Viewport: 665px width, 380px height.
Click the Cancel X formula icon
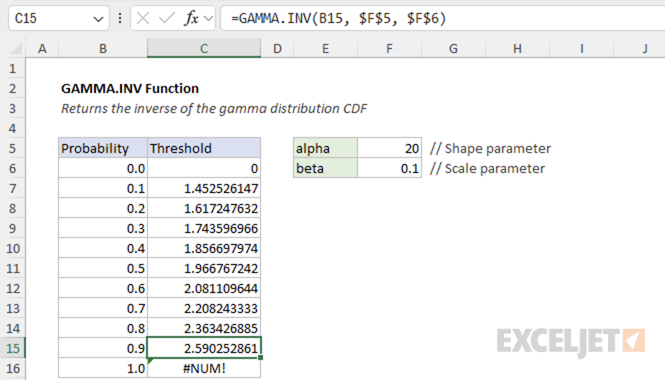(143, 18)
